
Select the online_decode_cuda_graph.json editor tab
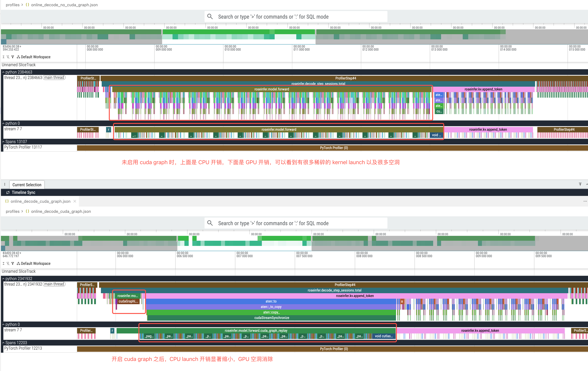coord(40,201)
